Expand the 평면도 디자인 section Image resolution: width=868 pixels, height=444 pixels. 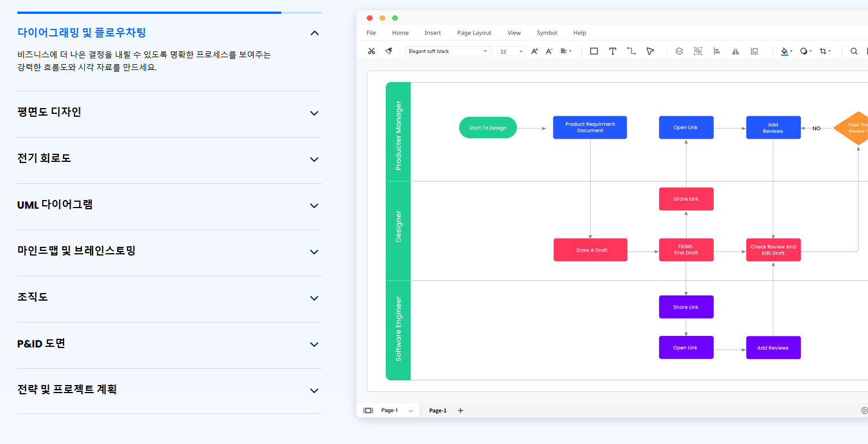pos(315,113)
